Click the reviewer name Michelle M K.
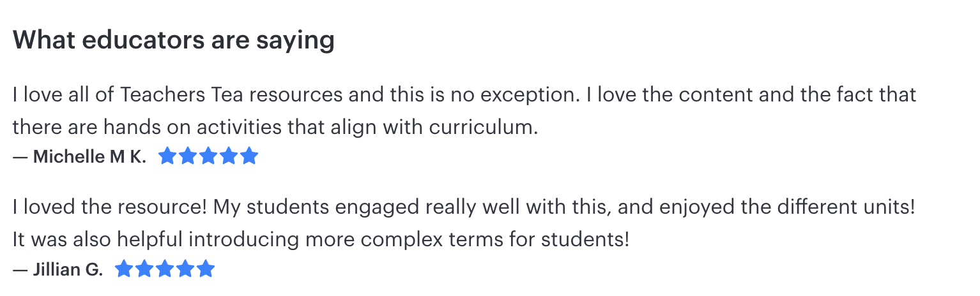Screen dimensions: 980x296 click(89, 157)
